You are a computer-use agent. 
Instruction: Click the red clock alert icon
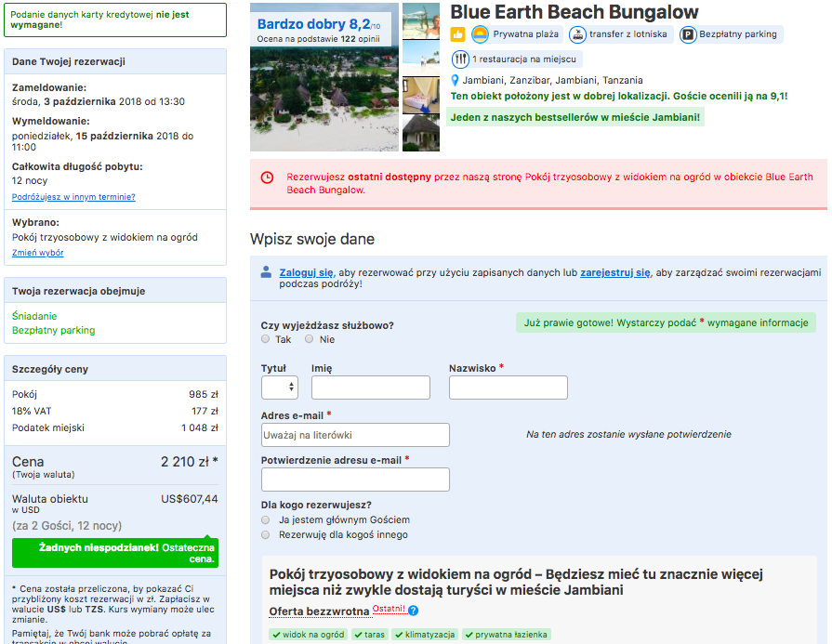point(268,177)
